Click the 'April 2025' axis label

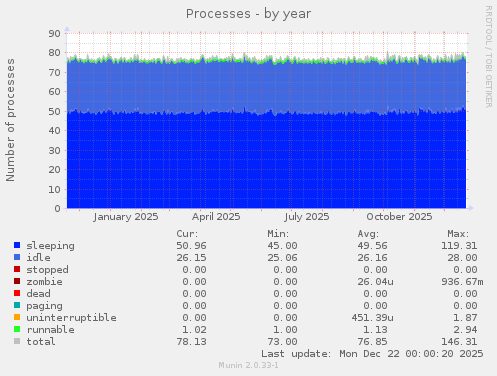(216, 217)
